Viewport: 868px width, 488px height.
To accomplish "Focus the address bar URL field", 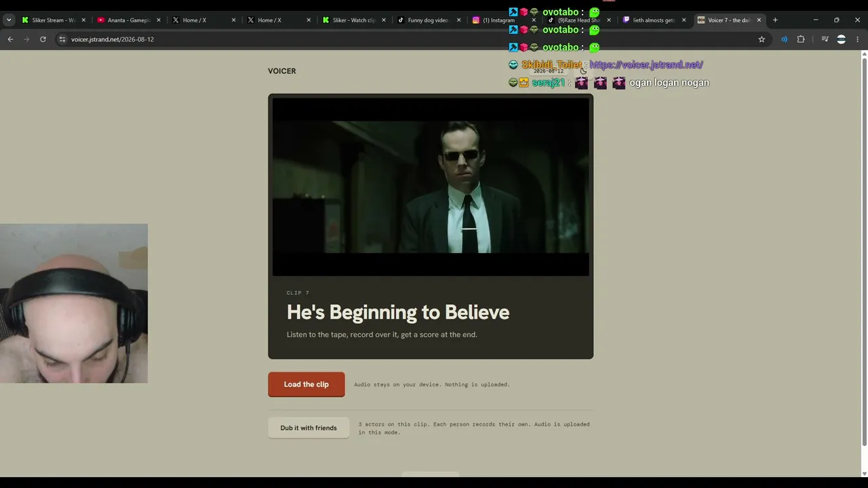I will click(407, 39).
